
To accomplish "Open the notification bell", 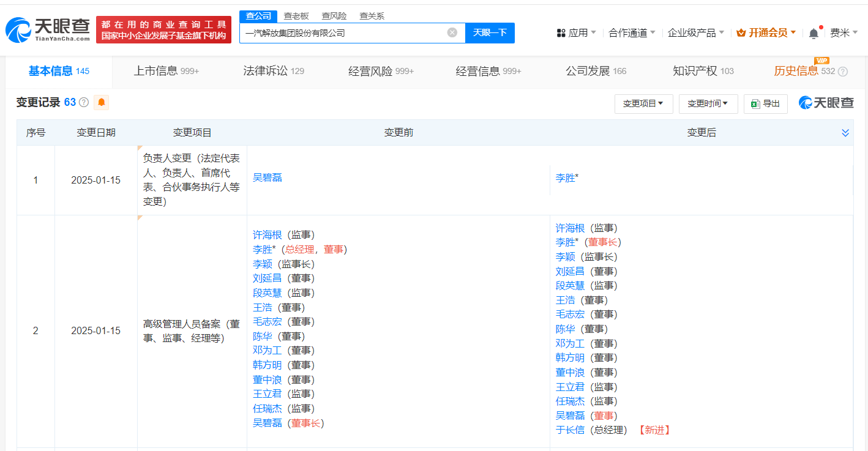I will point(814,33).
